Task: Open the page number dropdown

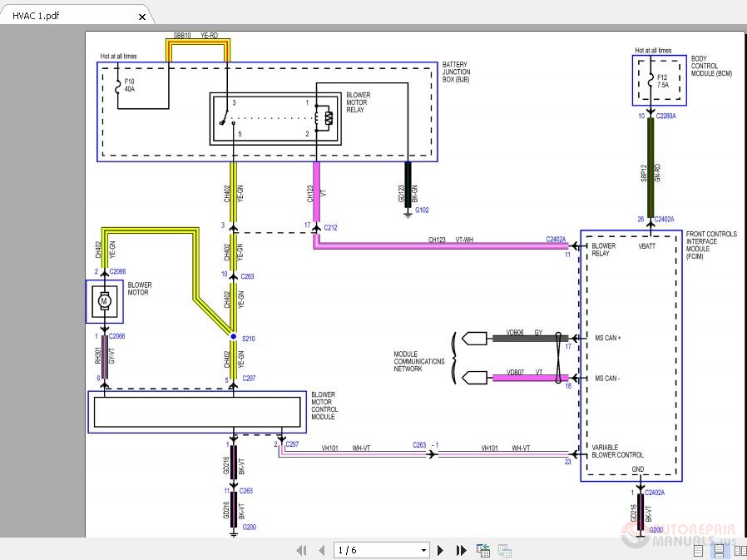Action: click(x=423, y=550)
